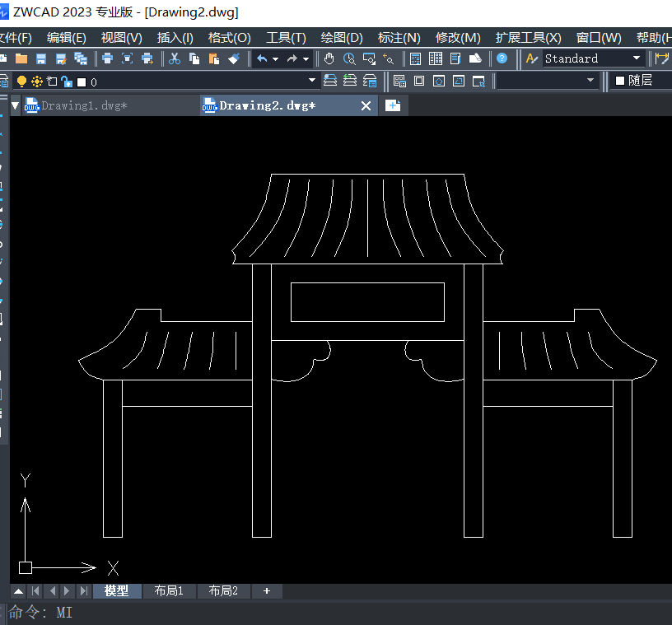This screenshot has width=672, height=625.
Task: Select the Realtime Zoom icon
Action: pos(349,58)
